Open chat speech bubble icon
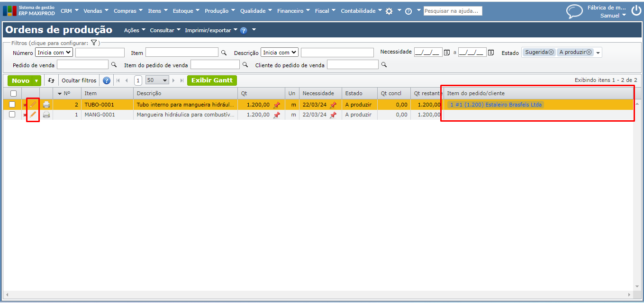Screen dimensions: 644x303 point(574,11)
